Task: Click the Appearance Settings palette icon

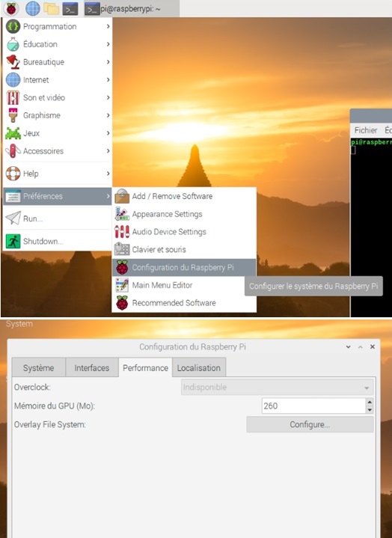Action: tap(122, 214)
